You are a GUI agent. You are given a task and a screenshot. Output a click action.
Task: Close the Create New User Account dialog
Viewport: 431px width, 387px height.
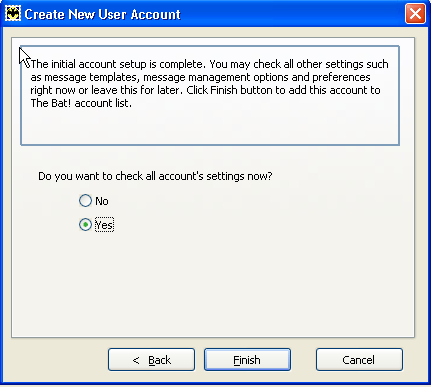pos(415,14)
